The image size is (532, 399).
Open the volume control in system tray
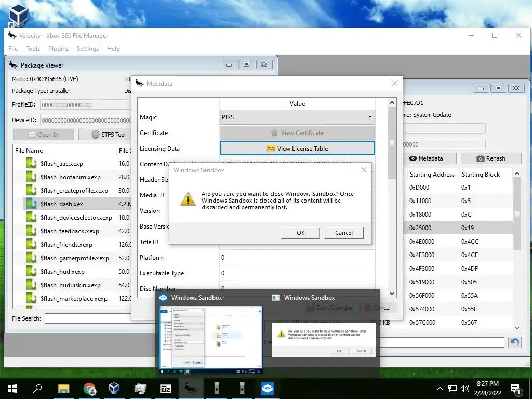pyautogui.click(x=465, y=389)
